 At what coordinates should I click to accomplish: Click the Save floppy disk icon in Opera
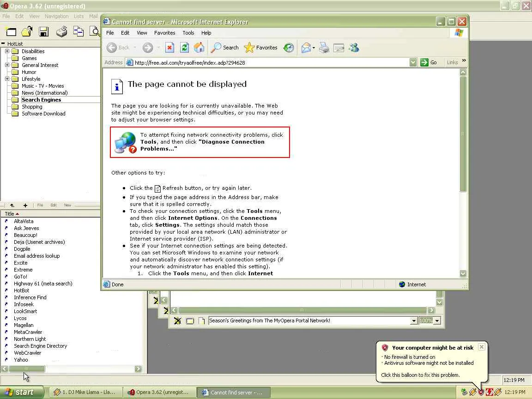pos(44,31)
